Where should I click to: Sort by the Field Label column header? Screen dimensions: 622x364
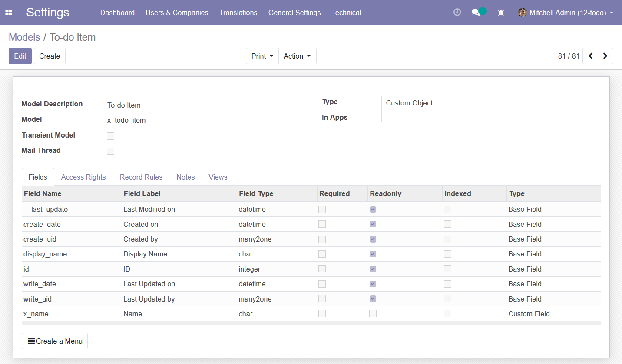point(179,193)
